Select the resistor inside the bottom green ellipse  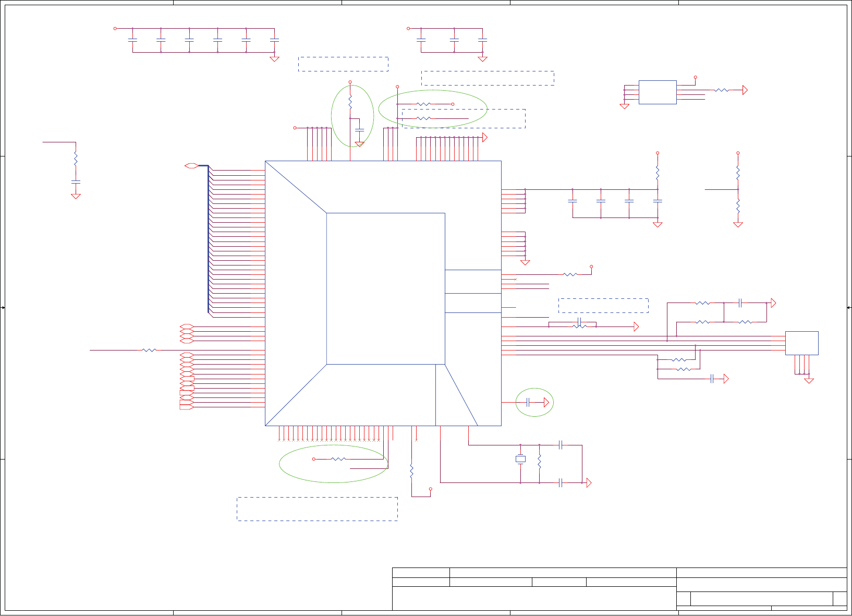[338, 459]
